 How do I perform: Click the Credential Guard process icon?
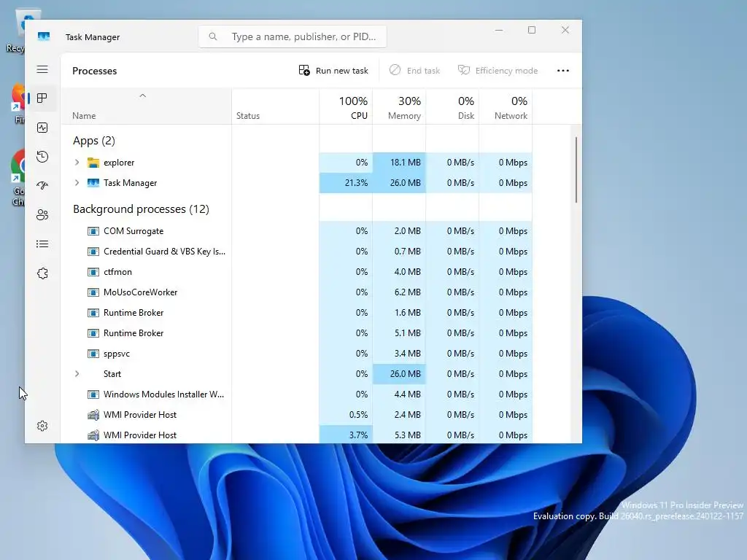click(93, 252)
